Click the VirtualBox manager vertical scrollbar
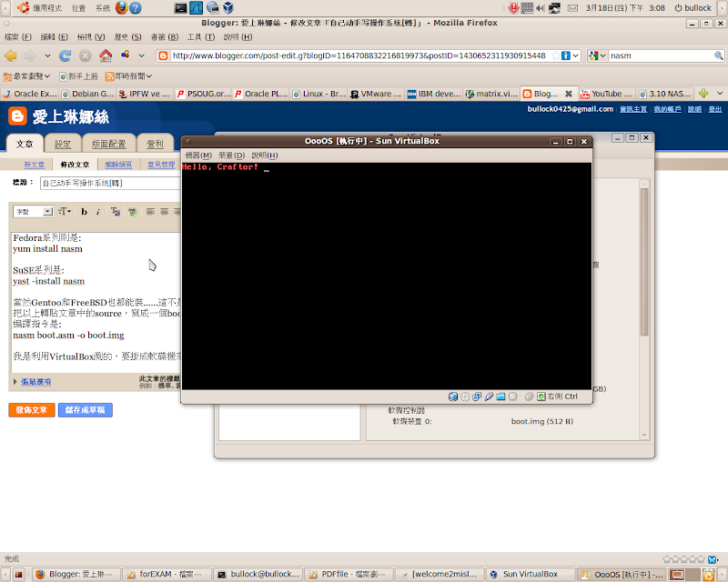 [644, 262]
